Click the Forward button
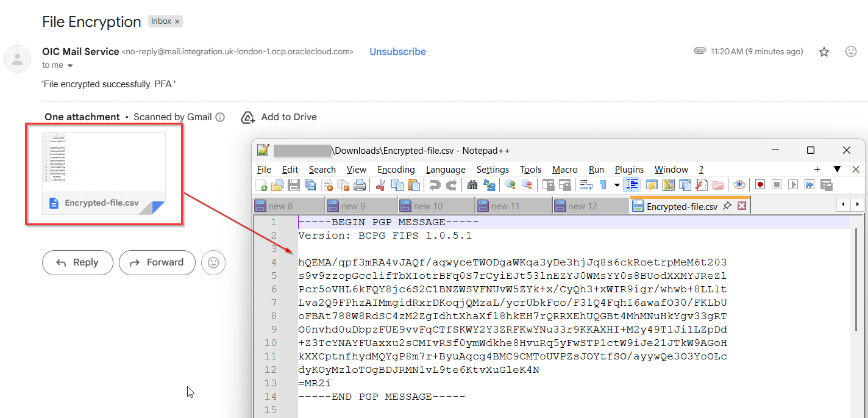 click(157, 262)
